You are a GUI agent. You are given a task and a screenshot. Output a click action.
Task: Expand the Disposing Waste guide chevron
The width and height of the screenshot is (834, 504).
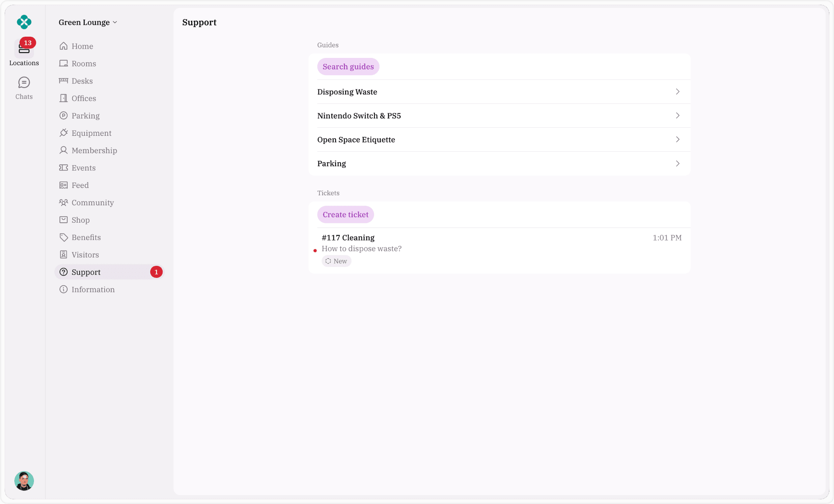(x=678, y=91)
